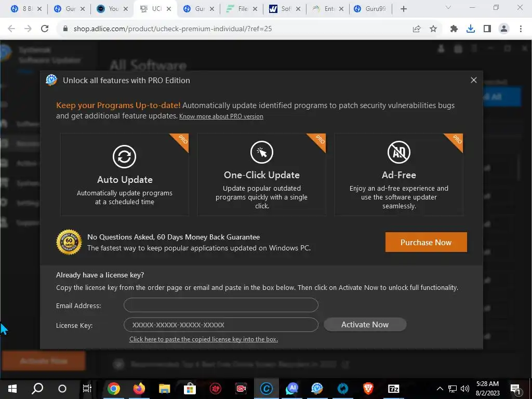Open taskbar search magnifier

point(37,389)
